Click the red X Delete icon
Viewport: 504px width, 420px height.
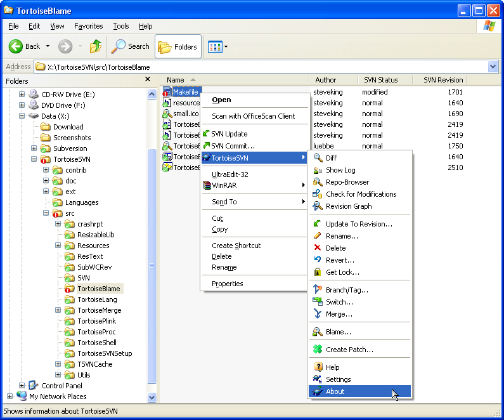[318, 248]
